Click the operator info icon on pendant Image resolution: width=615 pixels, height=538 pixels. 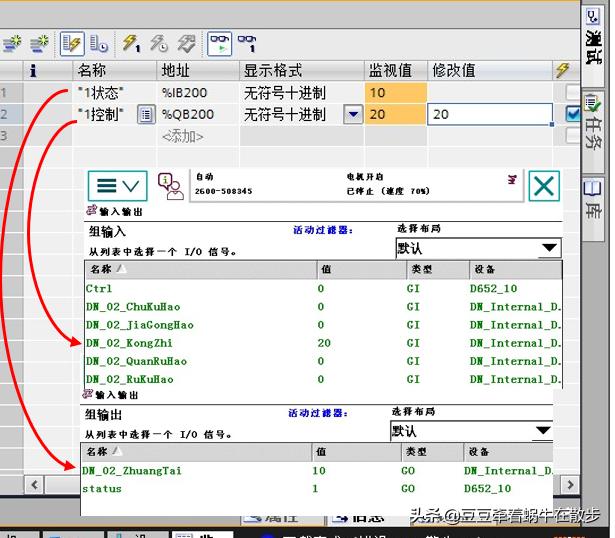pyautogui.click(x=171, y=186)
